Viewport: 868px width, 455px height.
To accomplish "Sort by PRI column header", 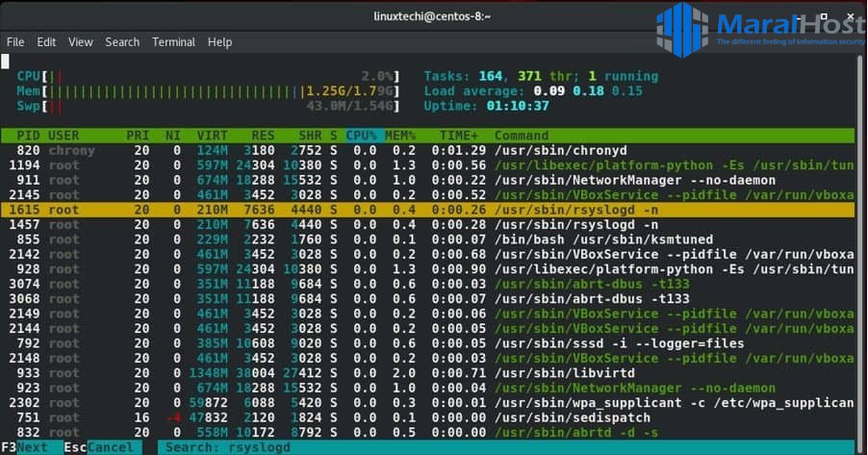I will (138, 136).
